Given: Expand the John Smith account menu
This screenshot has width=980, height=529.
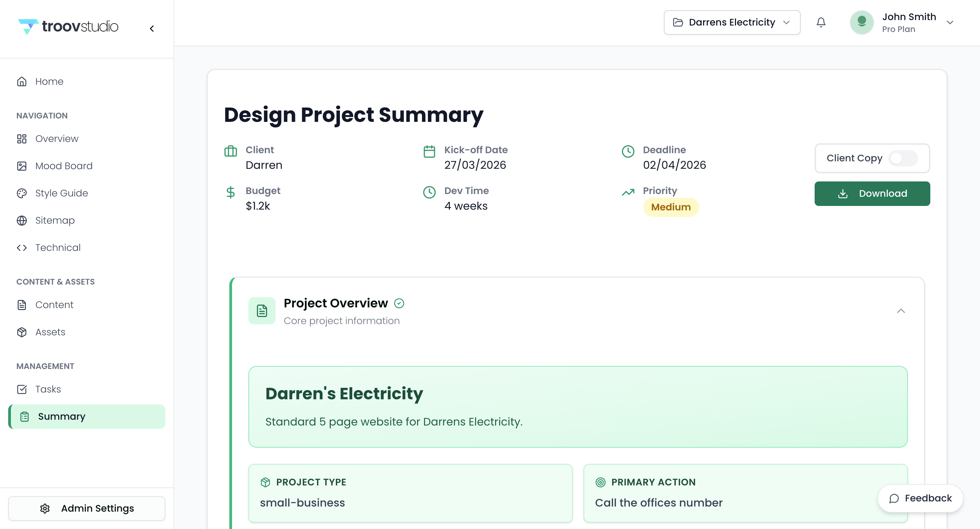Looking at the screenshot, I should [950, 22].
